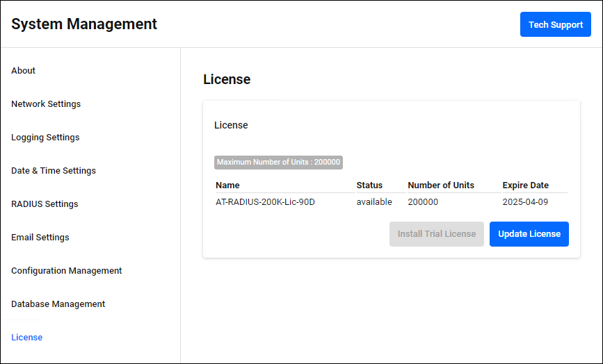Click the Install Trial License button

436,234
